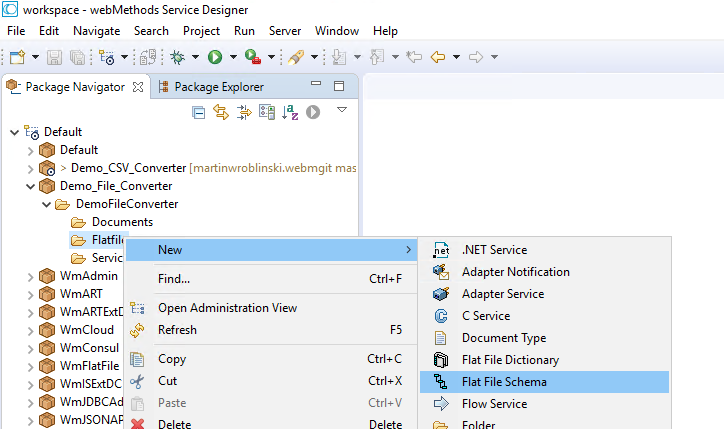Click the alphabetical sort icon in navigator
Image resolution: width=724 pixels, height=429 pixels.
290,113
